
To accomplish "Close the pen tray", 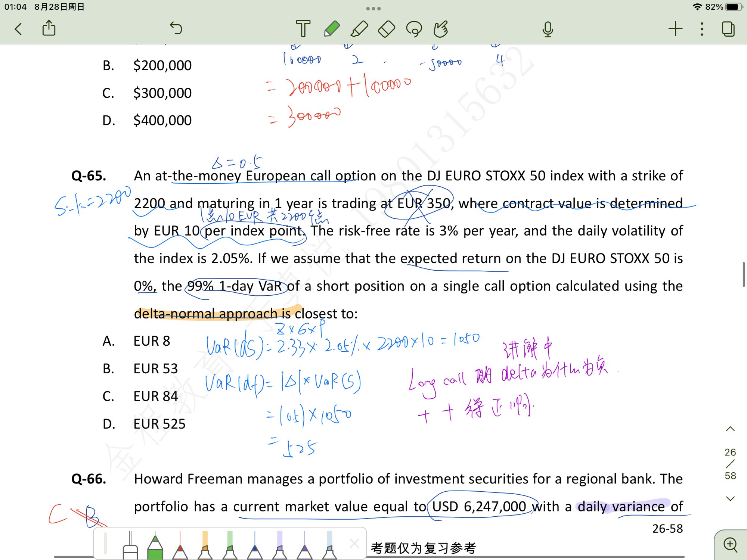I will [354, 544].
